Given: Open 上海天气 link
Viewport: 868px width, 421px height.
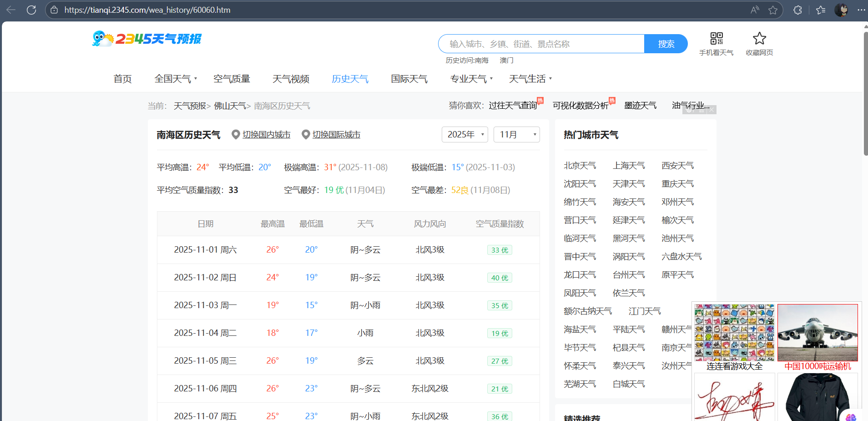Looking at the screenshot, I should [x=629, y=165].
